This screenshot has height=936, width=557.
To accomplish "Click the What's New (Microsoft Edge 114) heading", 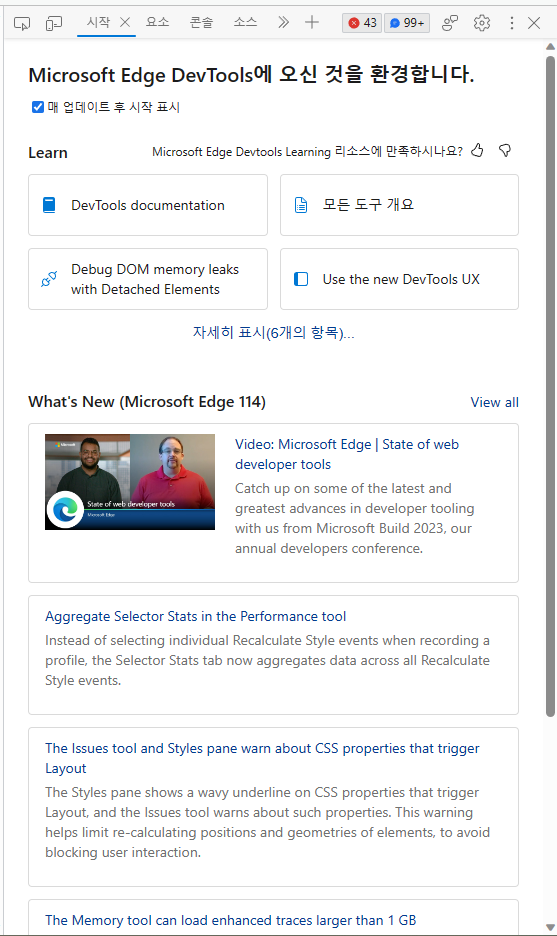I will (x=147, y=402).
